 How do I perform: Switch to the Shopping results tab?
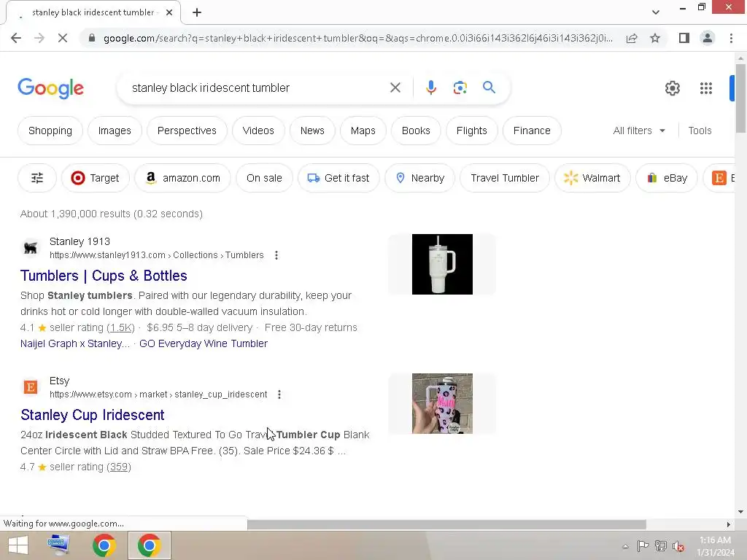tap(50, 131)
